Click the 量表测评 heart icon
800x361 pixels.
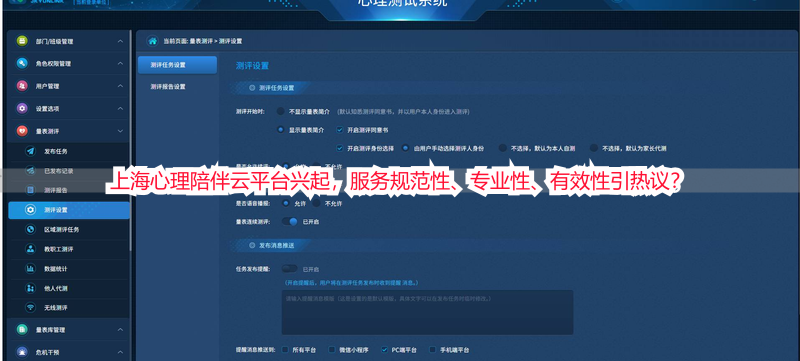[22, 131]
